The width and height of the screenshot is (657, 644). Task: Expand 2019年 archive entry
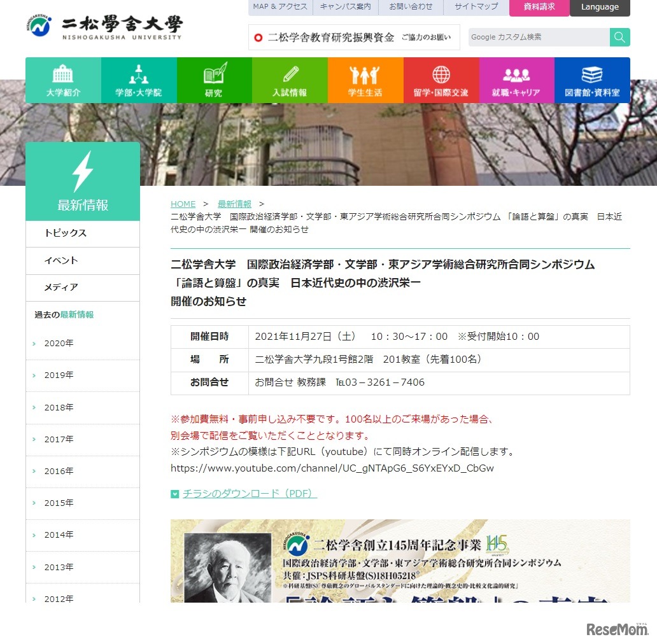pyautogui.click(x=83, y=375)
